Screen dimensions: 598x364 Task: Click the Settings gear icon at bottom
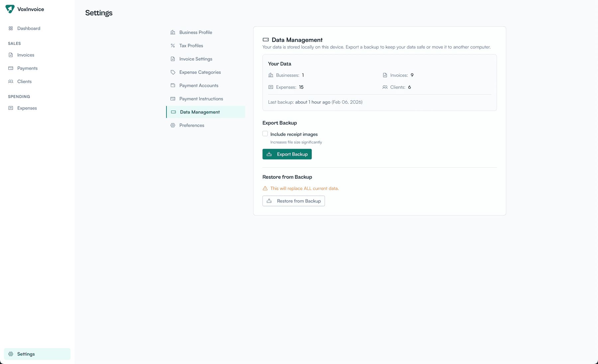click(x=11, y=354)
